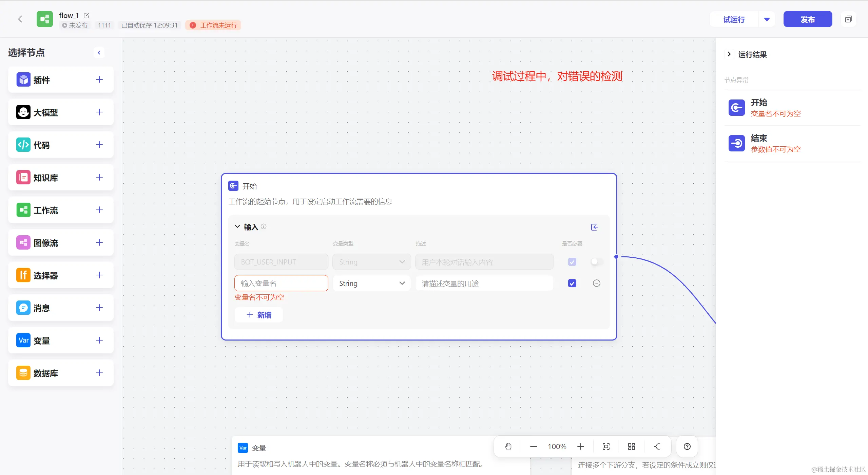Click the 发布 publish button
The width and height of the screenshot is (868, 475).
point(807,19)
